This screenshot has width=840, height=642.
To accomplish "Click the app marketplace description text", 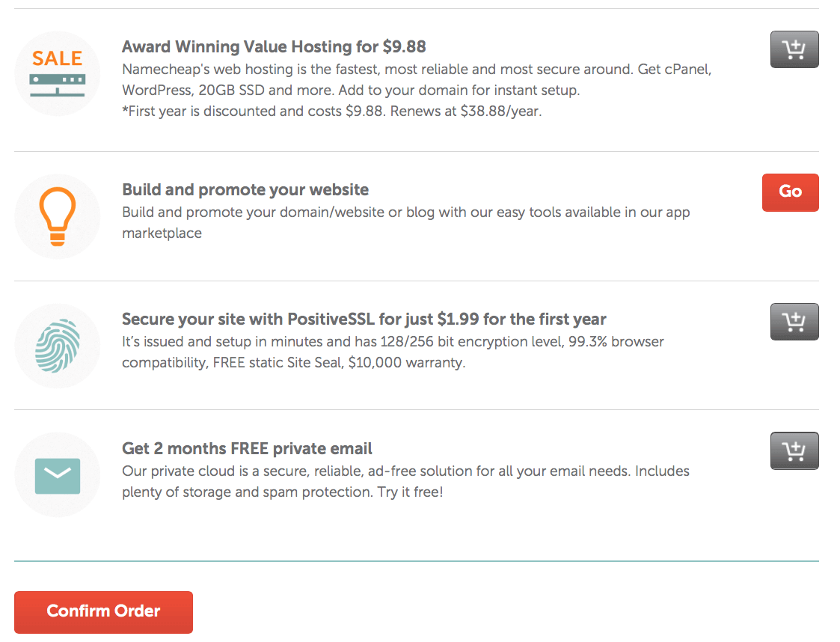I will [406, 222].
